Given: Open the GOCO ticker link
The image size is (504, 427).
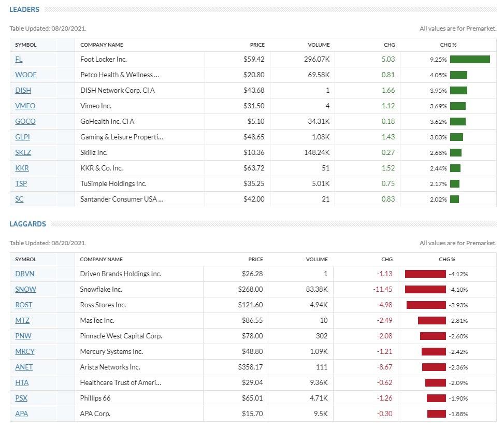Looking at the screenshot, I should coord(25,122).
